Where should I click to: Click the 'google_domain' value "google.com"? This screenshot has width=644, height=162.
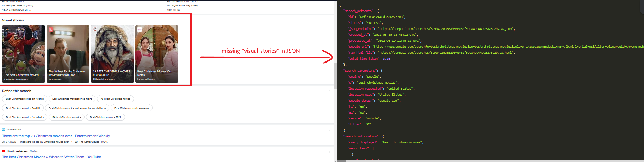(389, 101)
